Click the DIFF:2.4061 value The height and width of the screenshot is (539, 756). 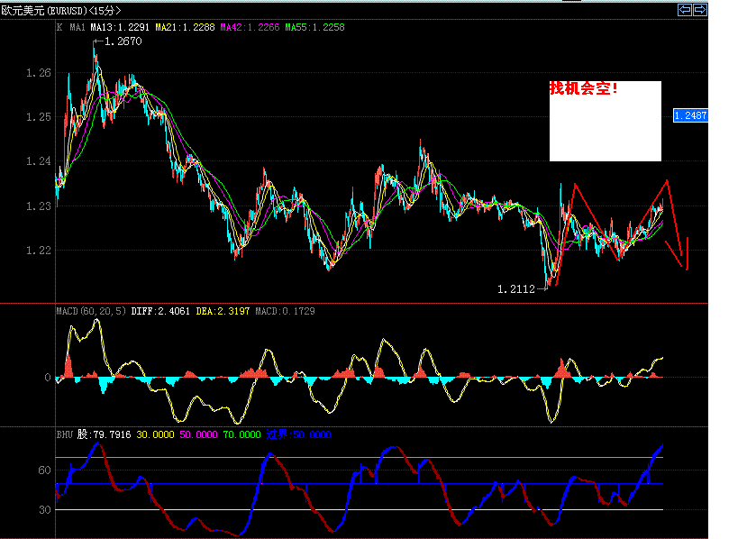pyautogui.click(x=160, y=312)
